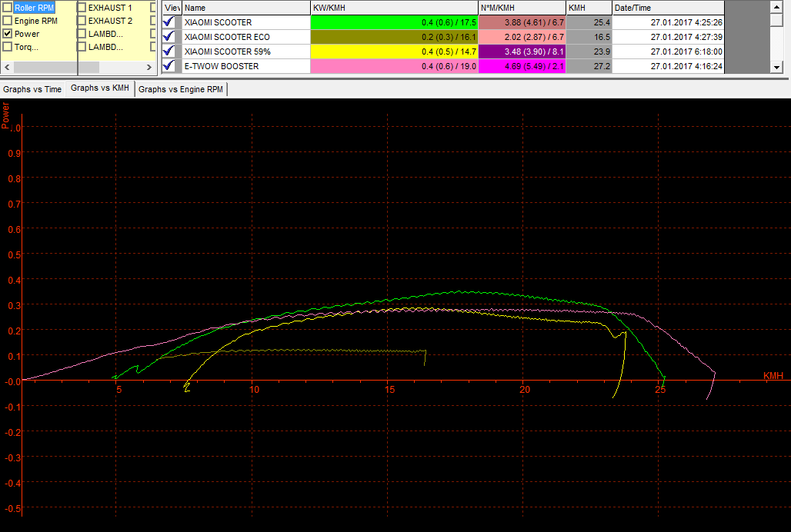791x532 pixels.
Task: Click the magenta N*M/KMH cell reading 4.69 (5.49) / 2.1
Action: (522, 66)
